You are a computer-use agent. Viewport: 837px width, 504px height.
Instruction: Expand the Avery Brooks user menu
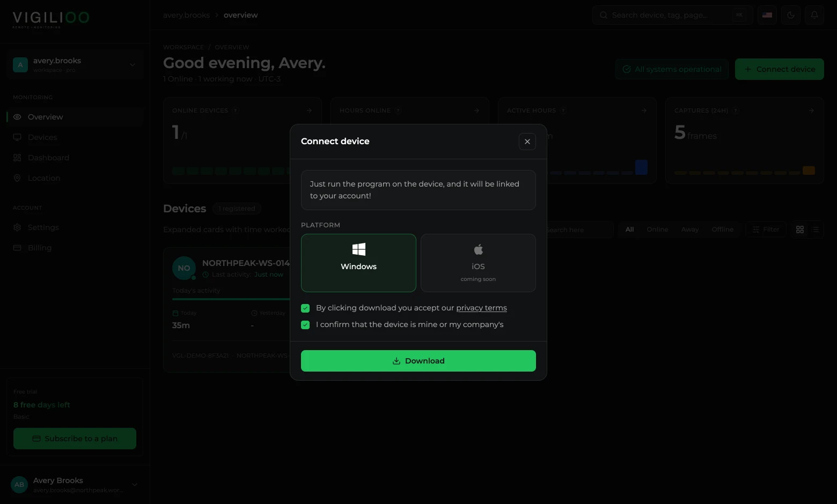click(75, 485)
